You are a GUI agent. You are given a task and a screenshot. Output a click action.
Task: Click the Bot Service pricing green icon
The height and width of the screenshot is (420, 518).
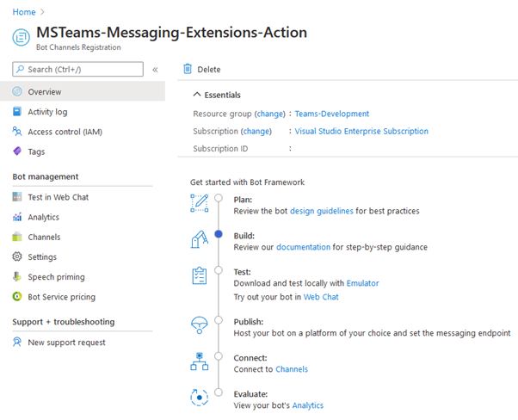18,297
